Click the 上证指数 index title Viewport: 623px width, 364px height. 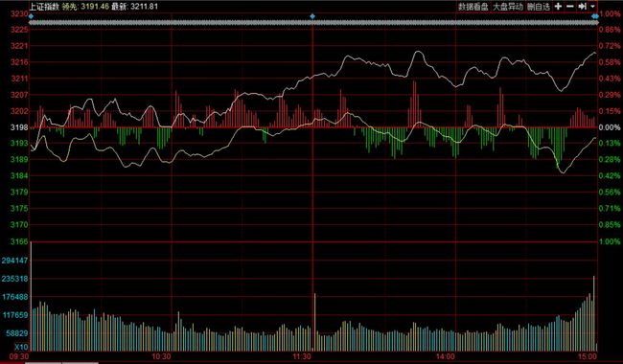pos(44,7)
